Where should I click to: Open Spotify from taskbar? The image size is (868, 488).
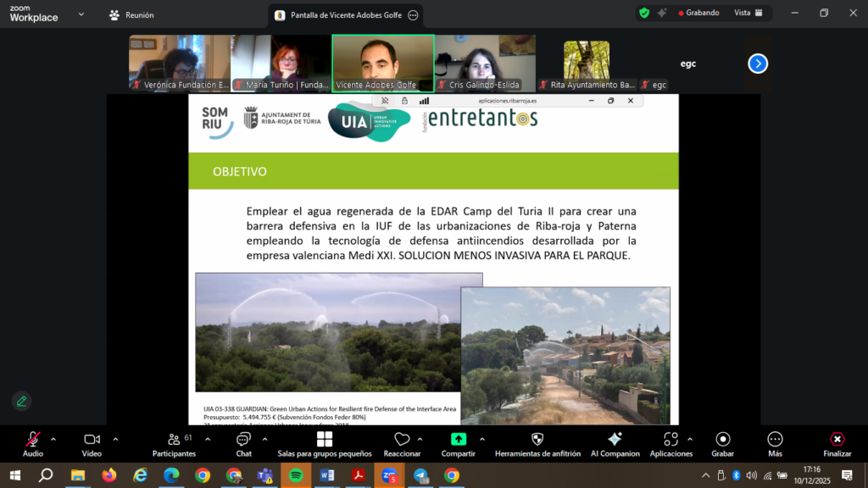[x=296, y=475]
